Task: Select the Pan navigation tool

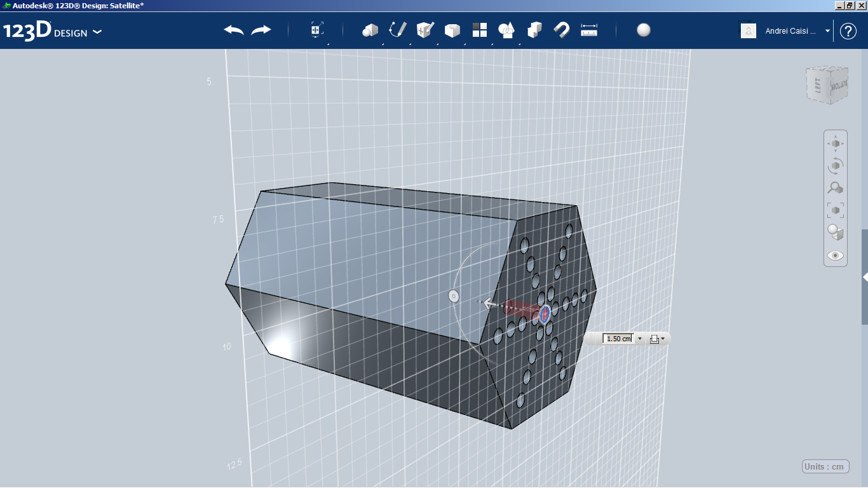Action: coord(836,144)
